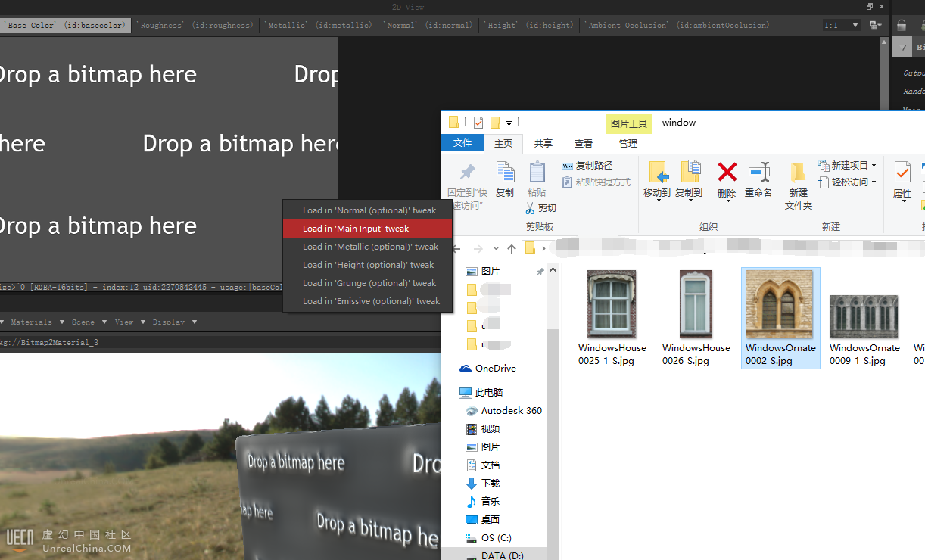Viewport: 925px width, 560px height.
Task: Expand the 新建项目 (new item) dropdown
Action: (874, 165)
